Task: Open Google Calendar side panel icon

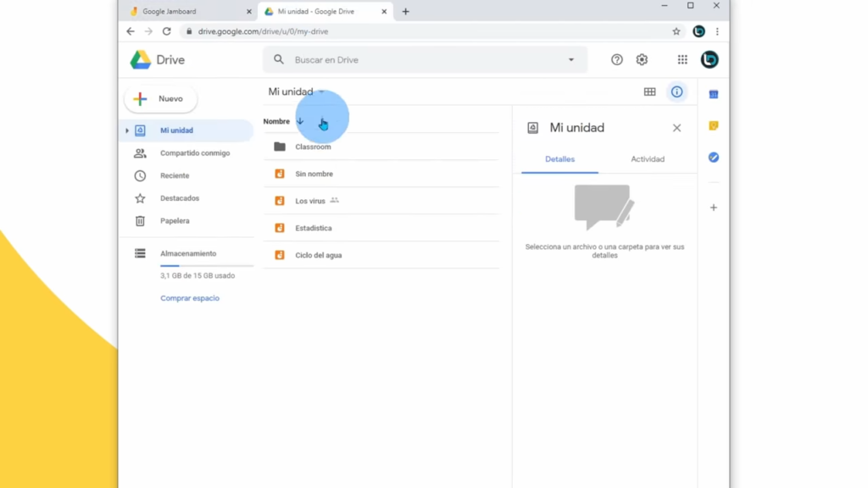Action: click(x=714, y=95)
